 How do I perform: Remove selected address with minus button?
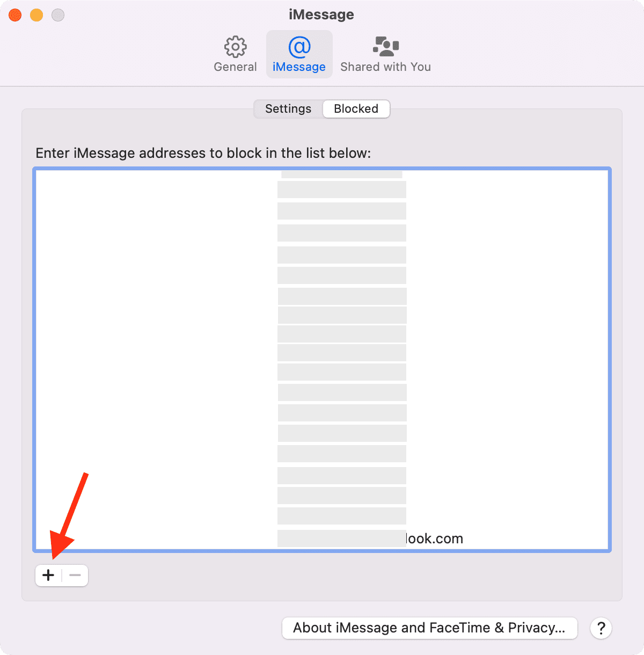75,576
